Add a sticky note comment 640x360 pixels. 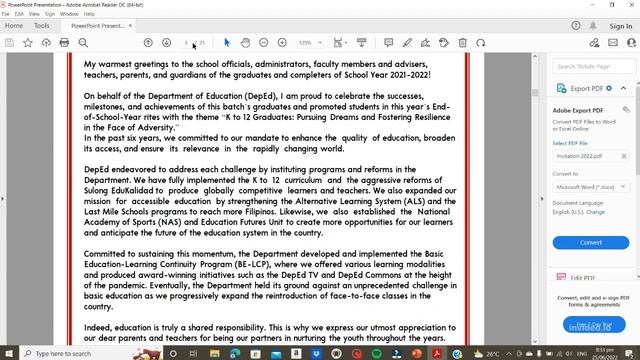click(389, 42)
